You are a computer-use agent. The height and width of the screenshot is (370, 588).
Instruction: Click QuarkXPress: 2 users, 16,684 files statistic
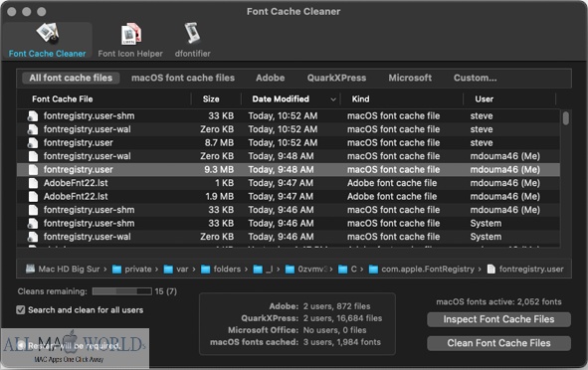click(x=311, y=318)
